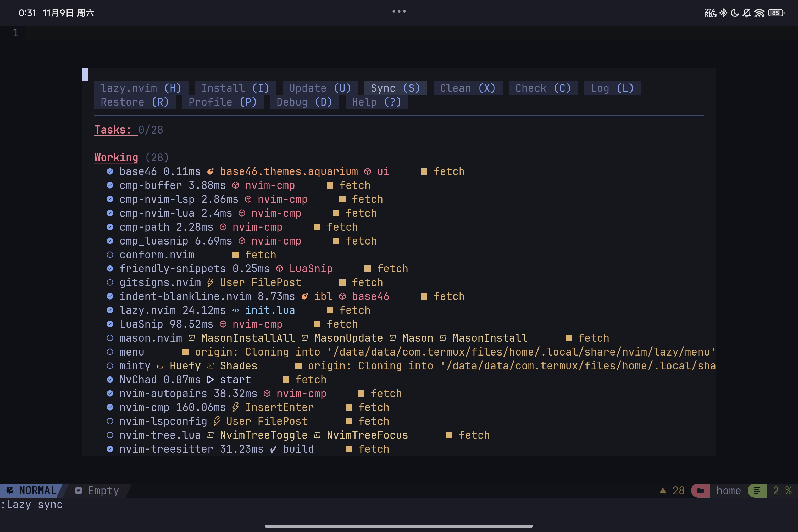The height and width of the screenshot is (532, 798).
Task: Click the unloaded circle beside mason.nvim
Action: [110, 338]
